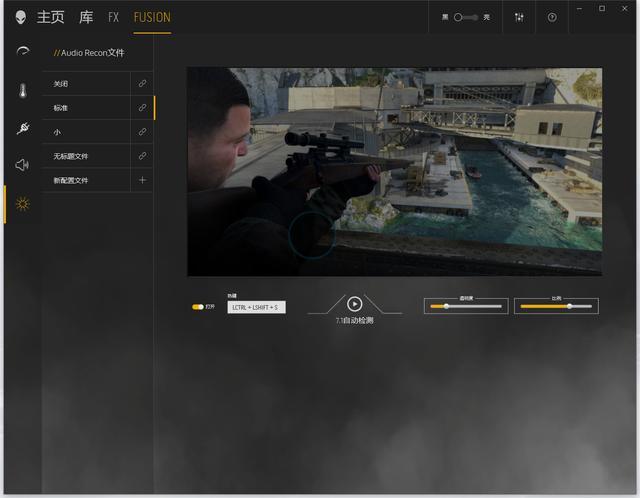Click the sniper game preview image

394,172
